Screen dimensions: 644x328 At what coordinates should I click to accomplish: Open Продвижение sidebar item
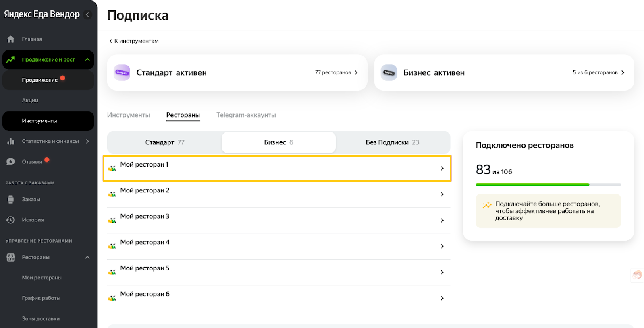pyautogui.click(x=39, y=80)
